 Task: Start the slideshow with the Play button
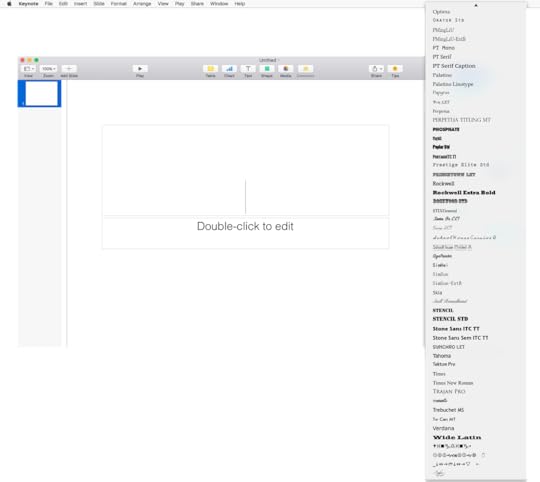[140, 69]
